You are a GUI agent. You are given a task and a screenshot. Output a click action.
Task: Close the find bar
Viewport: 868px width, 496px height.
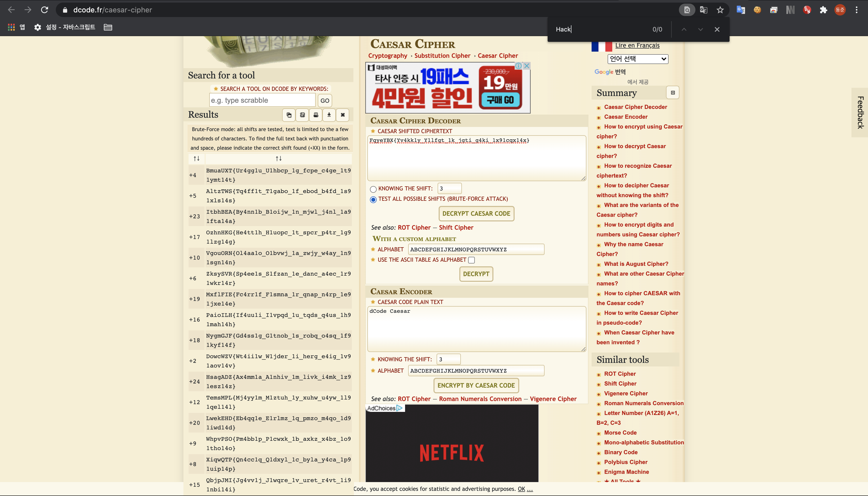pos(717,29)
